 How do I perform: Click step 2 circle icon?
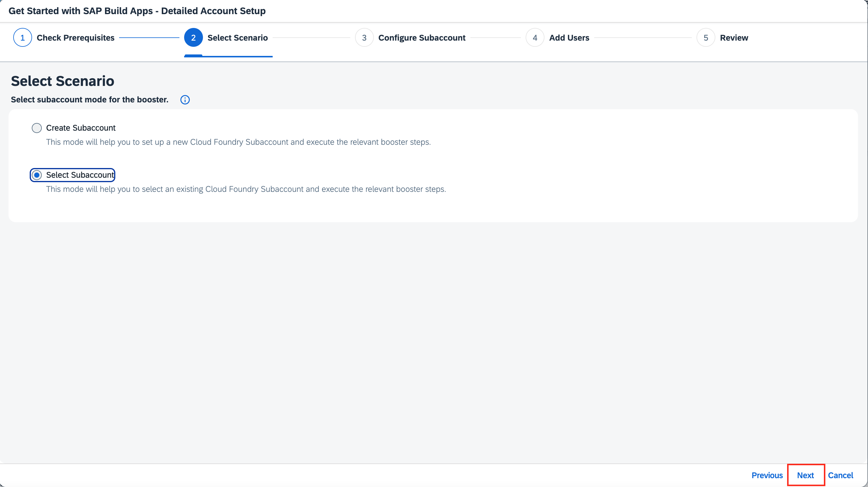point(193,38)
